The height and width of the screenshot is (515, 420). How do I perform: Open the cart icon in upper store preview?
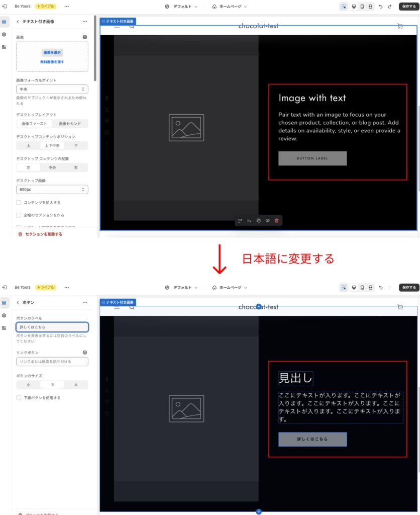click(x=400, y=26)
